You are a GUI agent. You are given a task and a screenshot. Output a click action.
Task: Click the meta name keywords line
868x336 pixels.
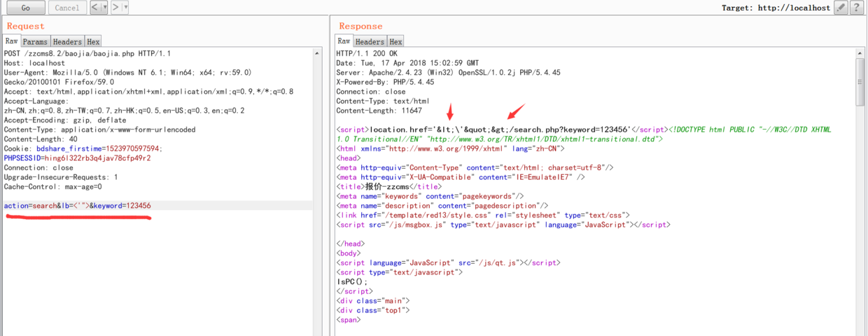(430, 196)
